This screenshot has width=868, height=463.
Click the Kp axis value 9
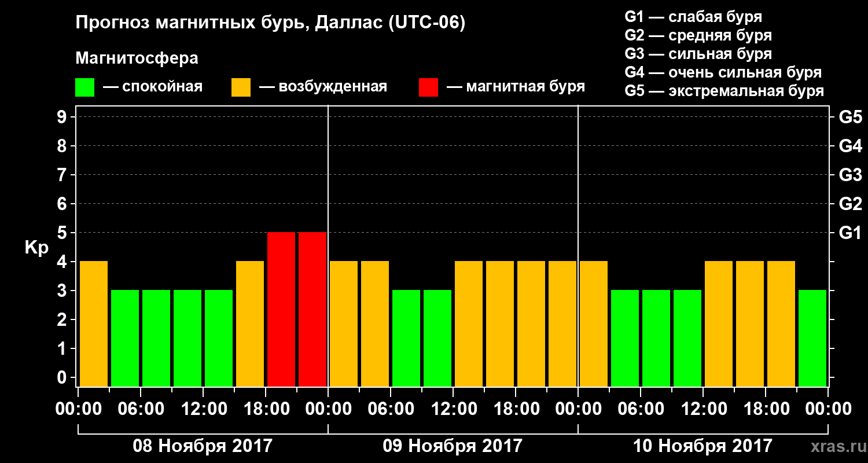[63, 117]
